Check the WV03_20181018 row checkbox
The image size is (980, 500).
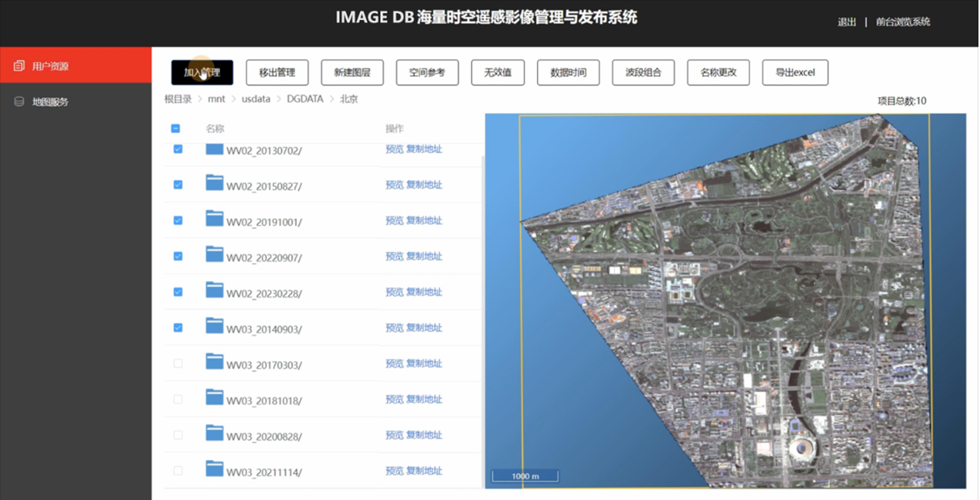point(178,399)
